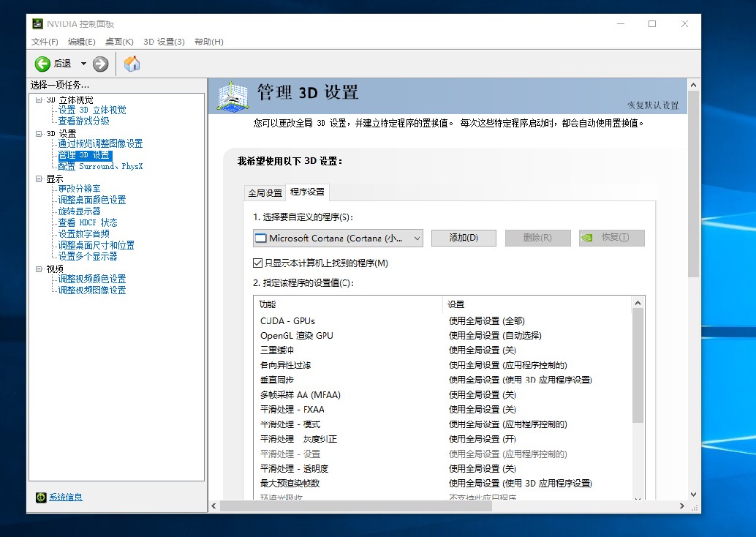Select the 垂直同步 row in settings list
Image resolution: width=756 pixels, height=537 pixels.
click(277, 380)
